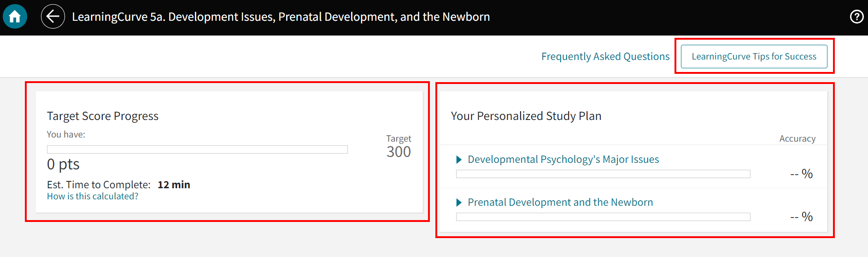Expand triangle beside Prenatal Development and the Newborn
The width and height of the screenshot is (868, 257).
tap(459, 203)
